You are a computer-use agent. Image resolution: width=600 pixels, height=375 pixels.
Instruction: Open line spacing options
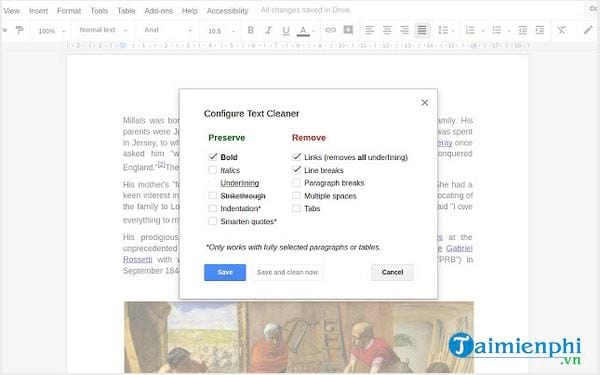(x=443, y=30)
